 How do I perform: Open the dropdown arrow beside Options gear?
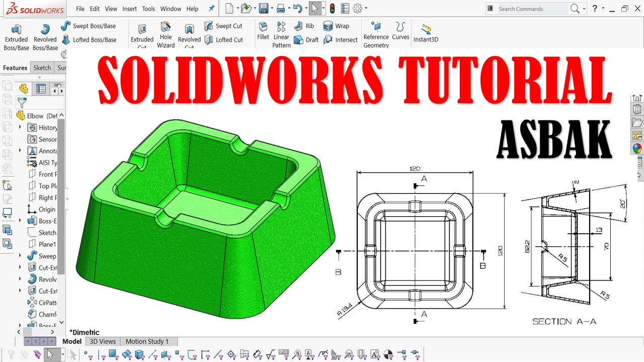tap(366, 9)
